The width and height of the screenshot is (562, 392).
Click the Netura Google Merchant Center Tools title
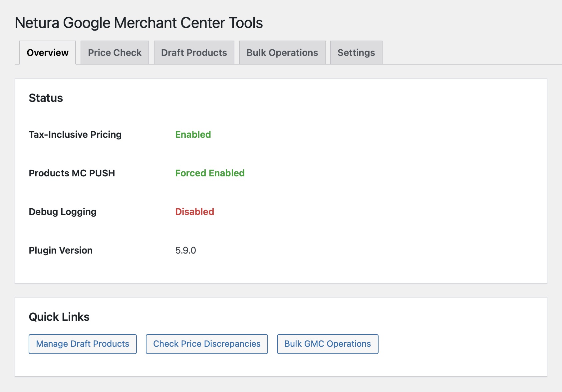pos(139,23)
